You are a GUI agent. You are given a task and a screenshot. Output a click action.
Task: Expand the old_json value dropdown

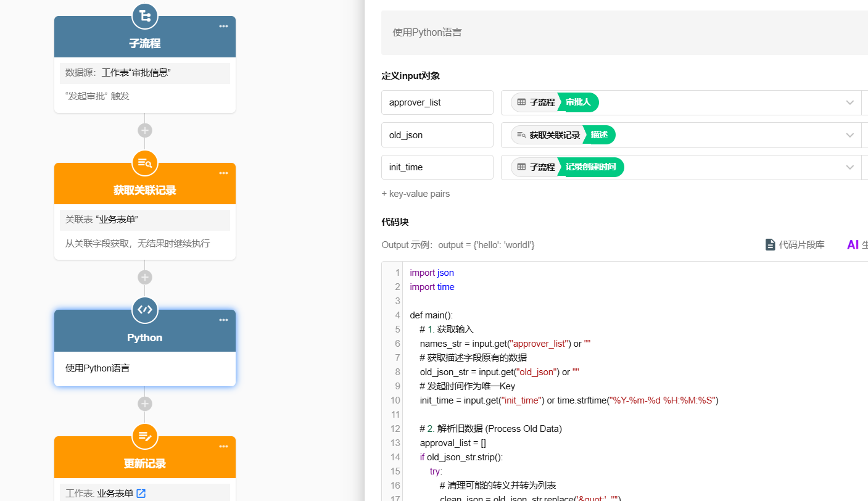pyautogui.click(x=849, y=135)
